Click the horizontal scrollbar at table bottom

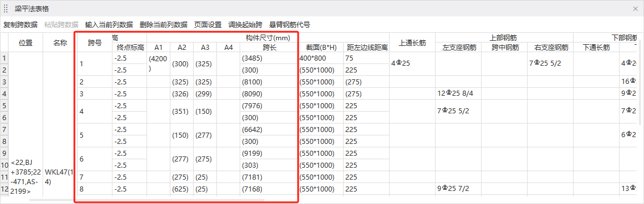pyautogui.click(x=147, y=200)
